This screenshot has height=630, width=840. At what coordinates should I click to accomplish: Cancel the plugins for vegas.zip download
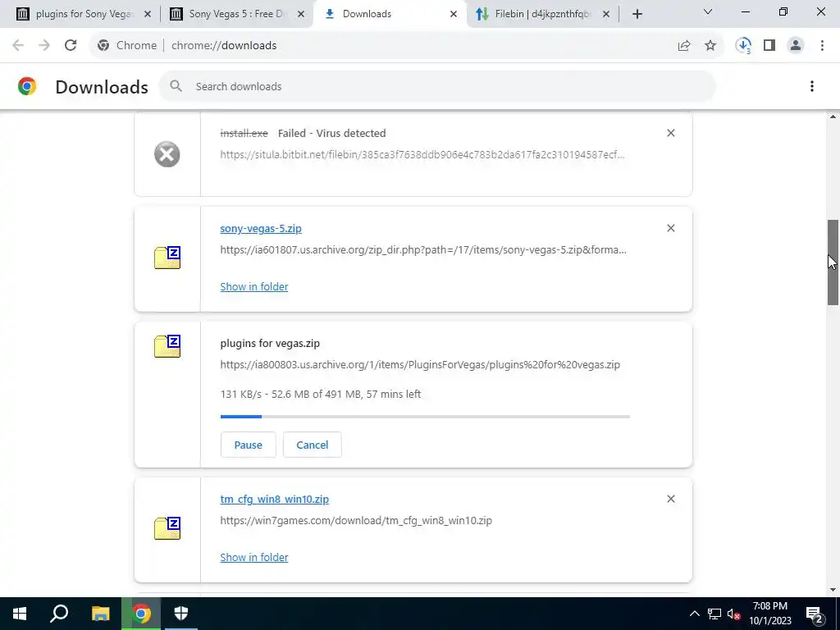click(313, 445)
